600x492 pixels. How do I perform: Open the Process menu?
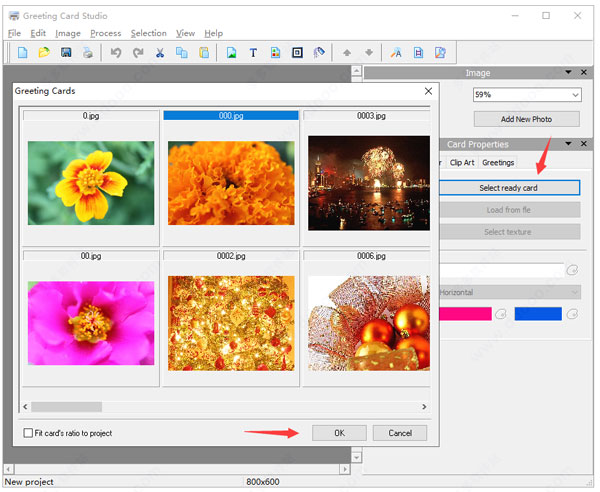coord(105,33)
